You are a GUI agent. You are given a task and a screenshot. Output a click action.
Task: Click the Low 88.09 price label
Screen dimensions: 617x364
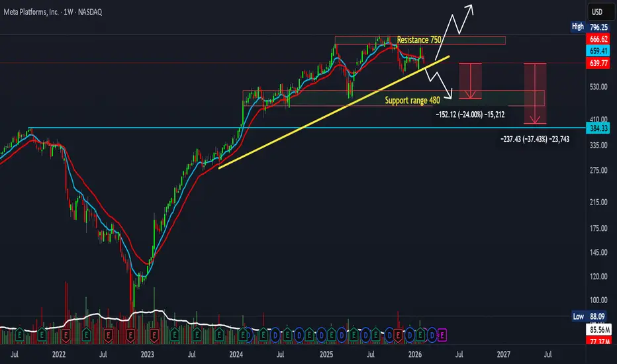click(591, 316)
